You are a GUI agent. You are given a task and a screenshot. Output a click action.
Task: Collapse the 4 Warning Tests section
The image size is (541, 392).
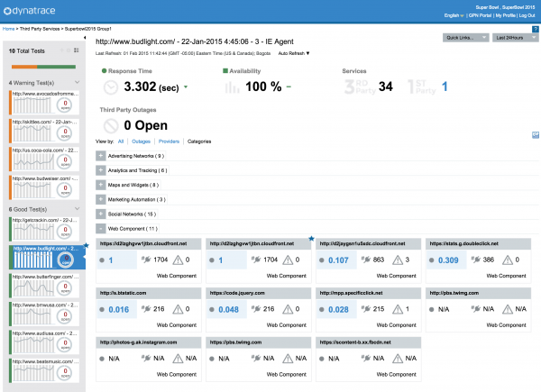tap(77, 82)
